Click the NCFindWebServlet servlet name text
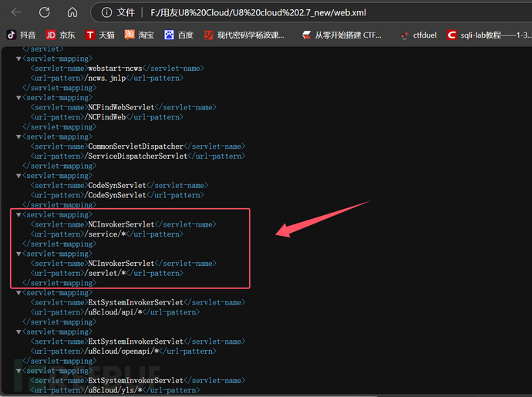532x397 pixels. click(121, 107)
